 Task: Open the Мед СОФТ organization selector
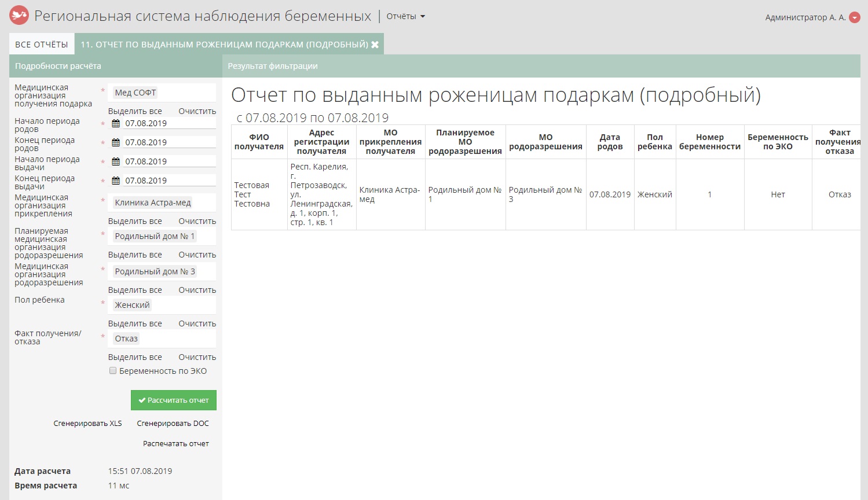point(162,93)
